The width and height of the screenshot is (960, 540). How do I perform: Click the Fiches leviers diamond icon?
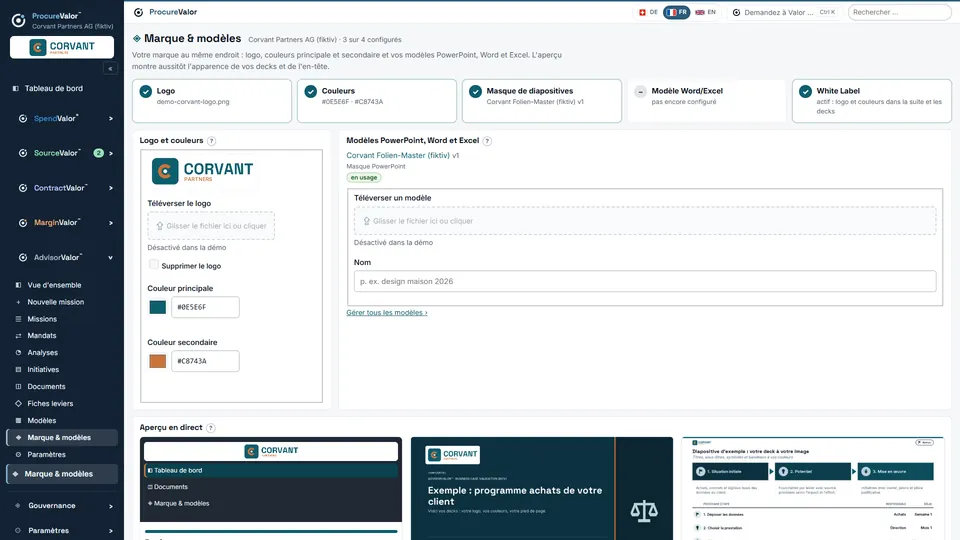pos(18,403)
